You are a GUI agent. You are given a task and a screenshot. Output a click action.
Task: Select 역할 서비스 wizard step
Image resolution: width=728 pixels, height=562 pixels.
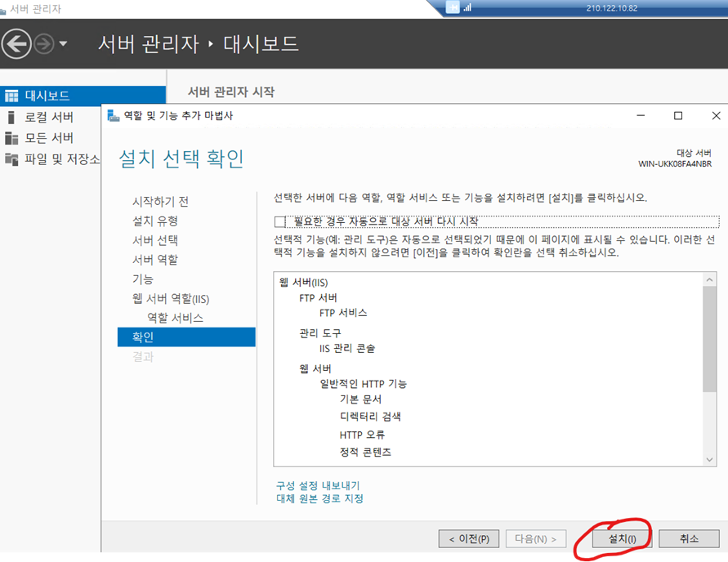pos(175,318)
